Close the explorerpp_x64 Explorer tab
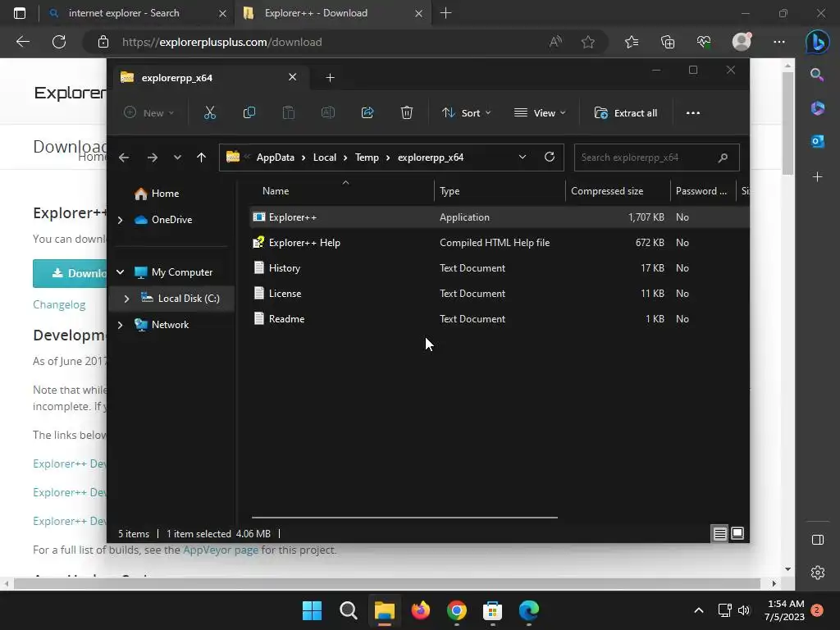 pyautogui.click(x=293, y=77)
